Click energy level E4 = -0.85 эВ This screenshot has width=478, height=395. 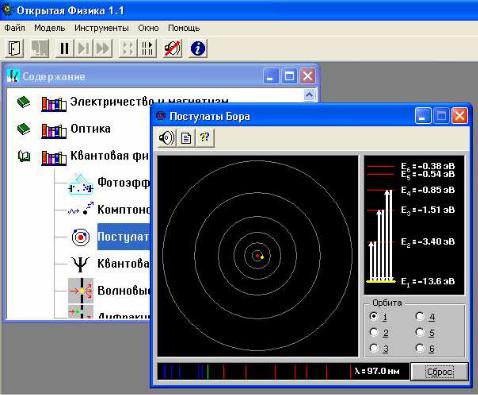[x=428, y=190]
